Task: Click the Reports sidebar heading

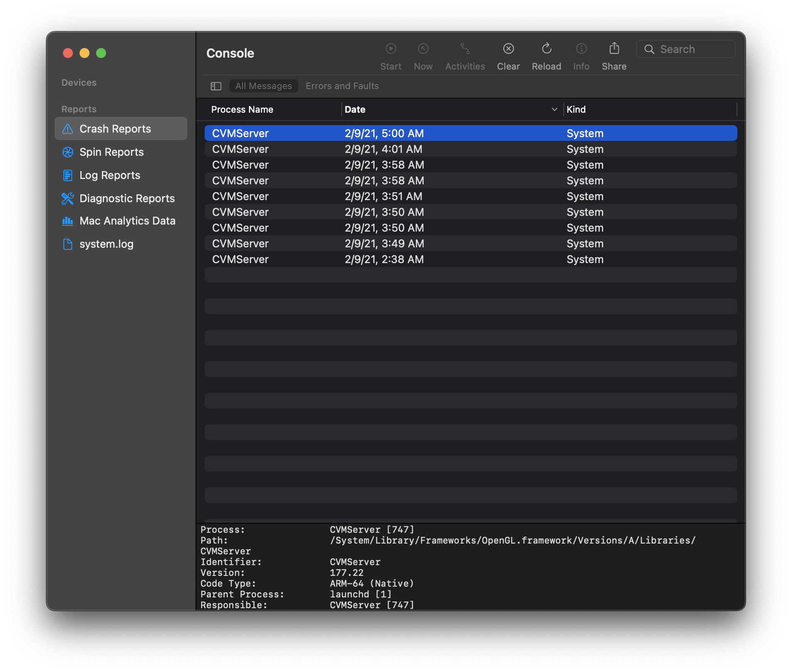Action: [79, 109]
